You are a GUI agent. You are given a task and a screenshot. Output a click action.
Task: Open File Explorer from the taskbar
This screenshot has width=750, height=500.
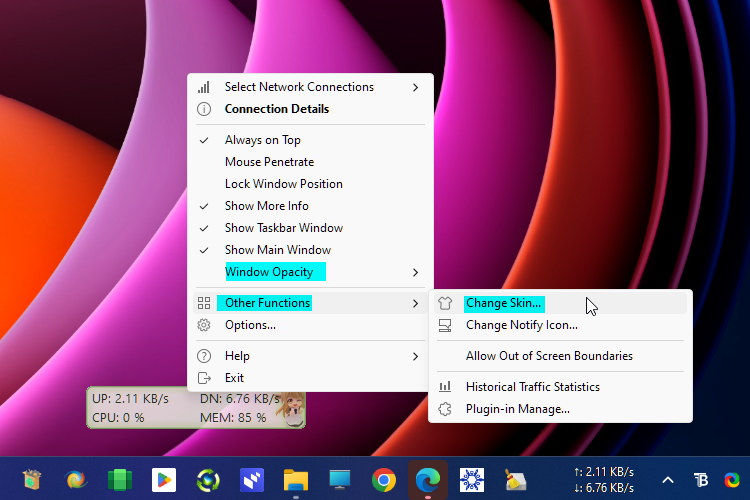[296, 480]
